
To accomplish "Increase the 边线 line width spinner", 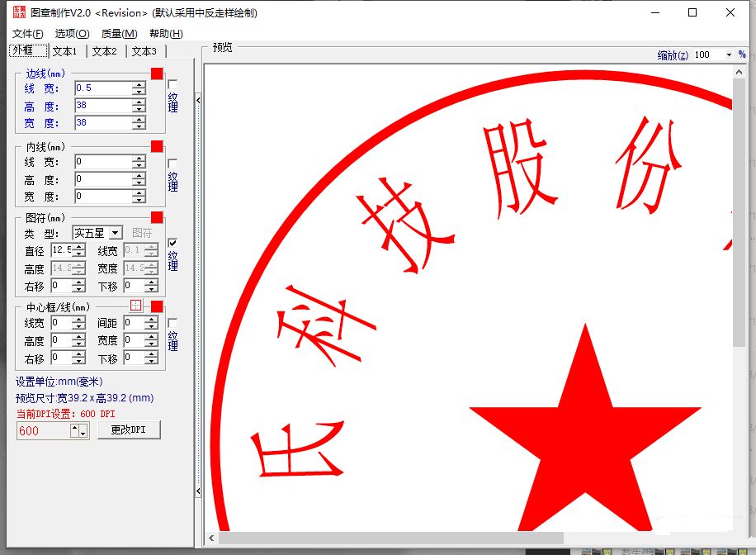I will tap(138, 84).
